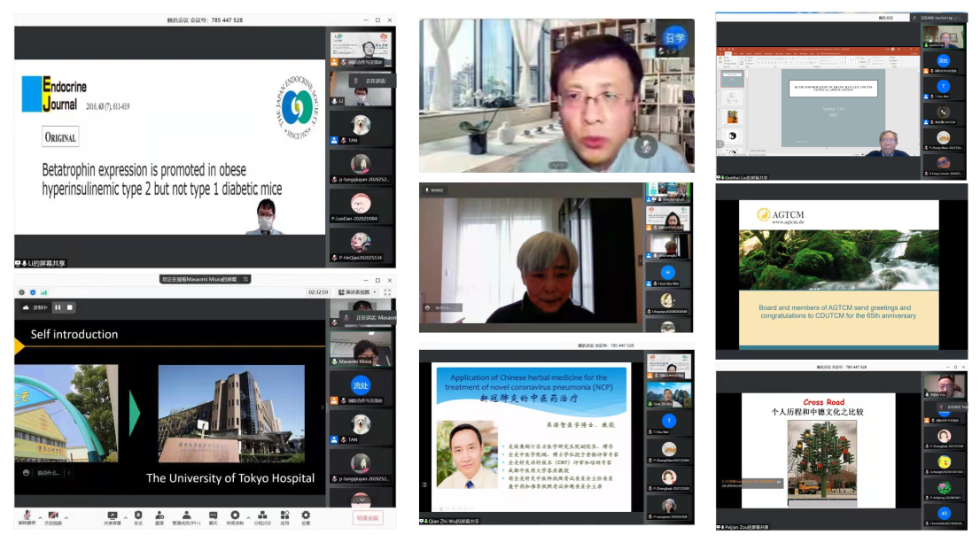Pause the cloud recording
Screen dimensions: 980x543
[x=58, y=307]
